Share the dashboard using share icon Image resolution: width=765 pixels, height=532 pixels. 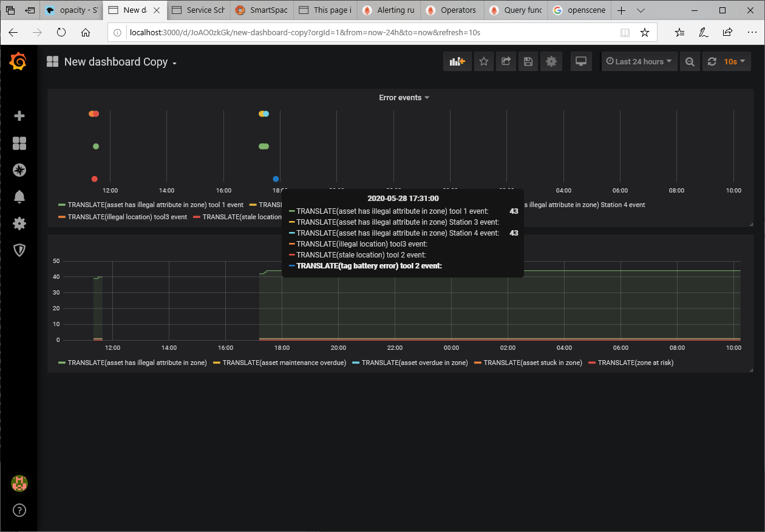tap(506, 61)
